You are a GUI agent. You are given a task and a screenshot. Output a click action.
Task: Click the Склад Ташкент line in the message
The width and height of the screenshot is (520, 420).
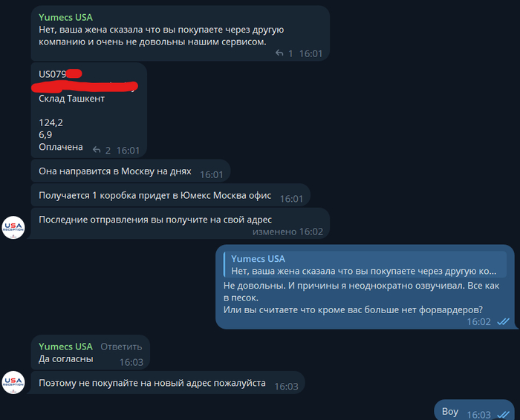pyautogui.click(x=71, y=99)
